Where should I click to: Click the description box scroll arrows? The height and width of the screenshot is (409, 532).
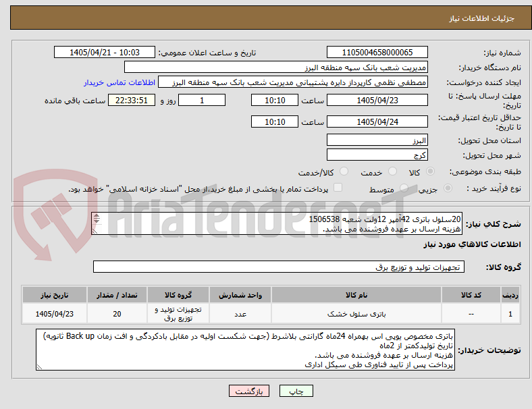pos(97,219)
